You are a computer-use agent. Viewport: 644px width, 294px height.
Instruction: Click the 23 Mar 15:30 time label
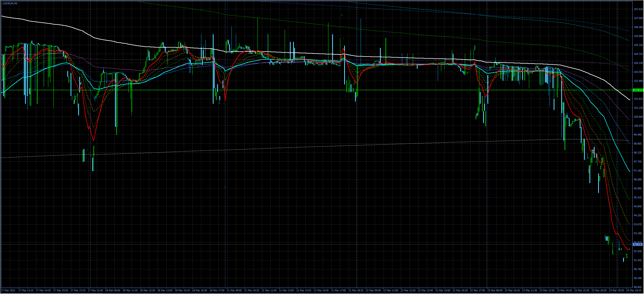[x=582, y=290]
